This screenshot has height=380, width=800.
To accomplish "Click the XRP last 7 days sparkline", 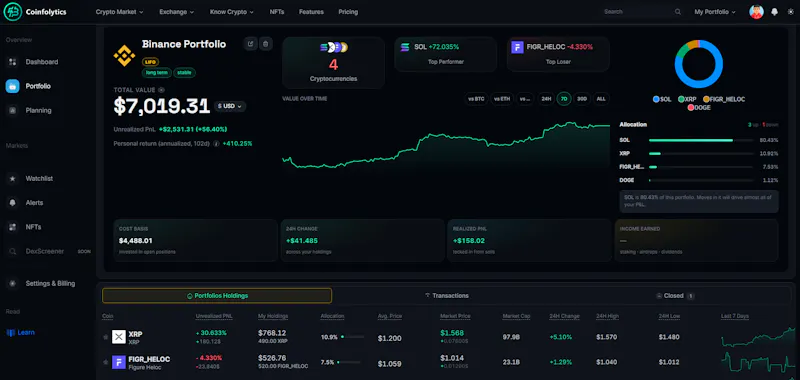I will 758,337.
